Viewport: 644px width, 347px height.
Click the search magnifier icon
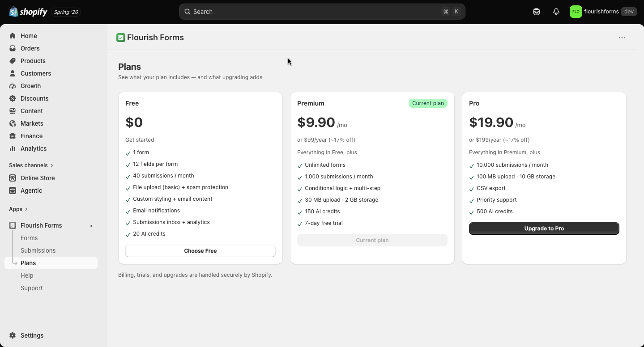pos(188,12)
